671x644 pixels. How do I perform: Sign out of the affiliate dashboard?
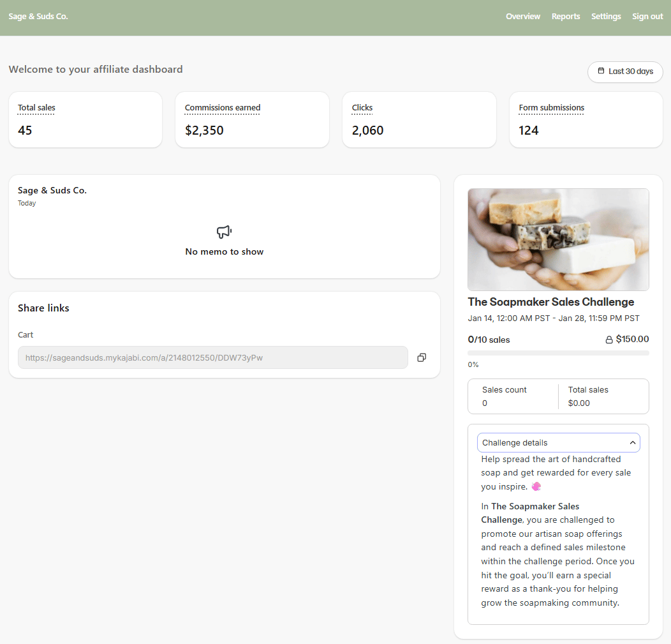[x=647, y=16]
